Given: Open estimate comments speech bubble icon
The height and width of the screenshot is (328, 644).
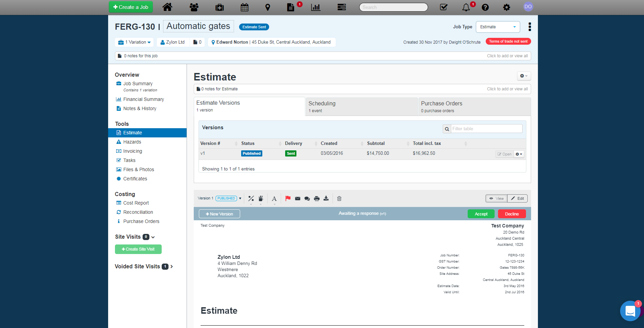Looking at the screenshot, I should (x=307, y=198).
